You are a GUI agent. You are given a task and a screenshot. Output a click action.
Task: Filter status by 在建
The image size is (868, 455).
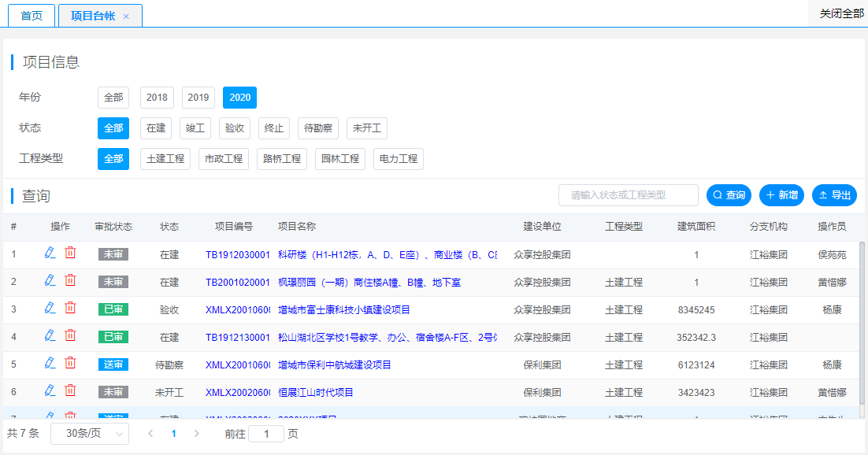coord(156,128)
